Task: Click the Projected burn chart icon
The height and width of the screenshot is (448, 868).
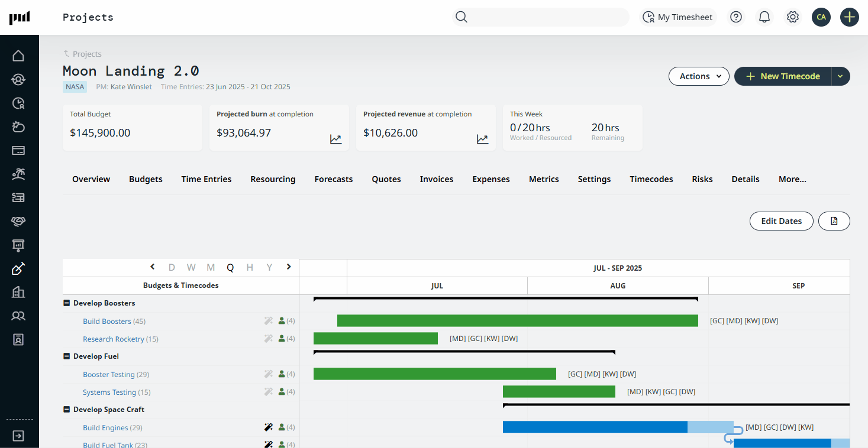Action: click(x=335, y=139)
